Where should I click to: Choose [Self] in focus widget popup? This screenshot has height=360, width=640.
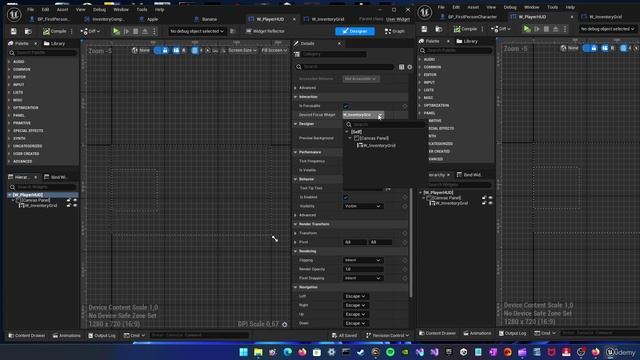point(356,132)
